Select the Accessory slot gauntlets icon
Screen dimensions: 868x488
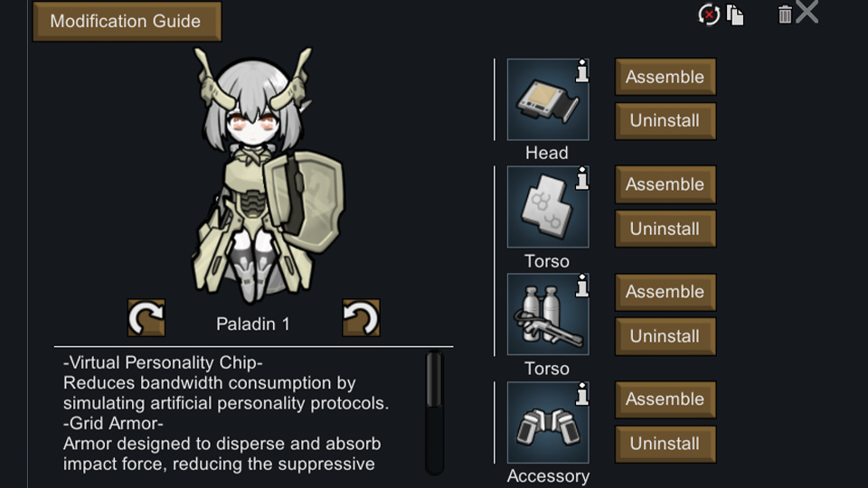point(548,422)
